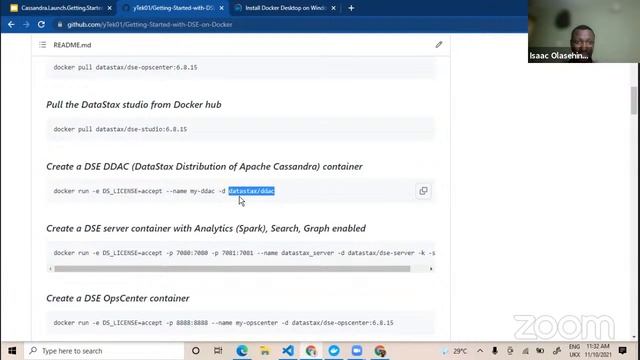Close the Getting-Started-with-DSE tab

tap(221, 8)
